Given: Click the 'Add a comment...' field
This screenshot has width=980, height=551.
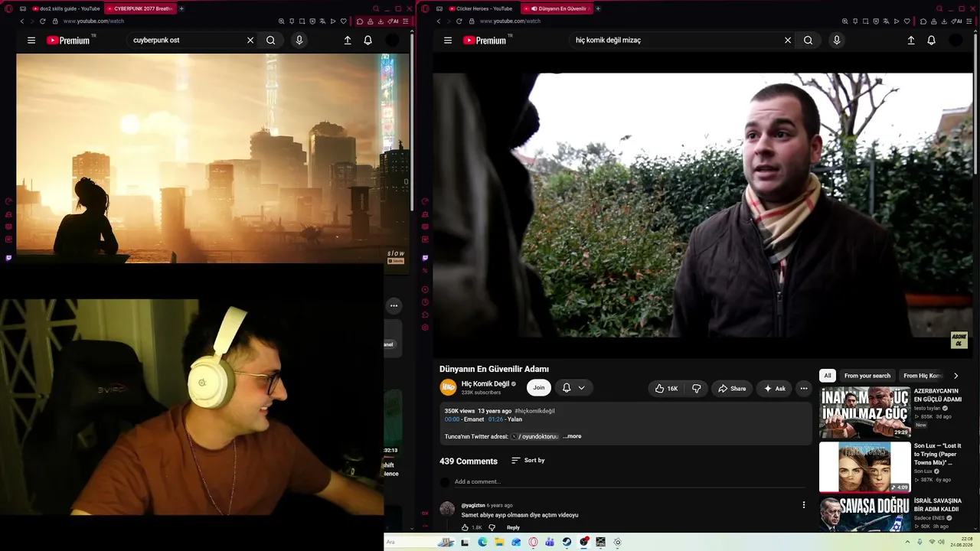Looking at the screenshot, I should click(629, 482).
